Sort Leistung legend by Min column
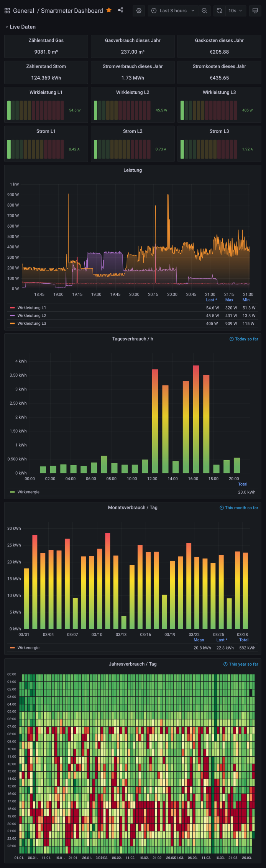266x868 pixels. (x=246, y=300)
